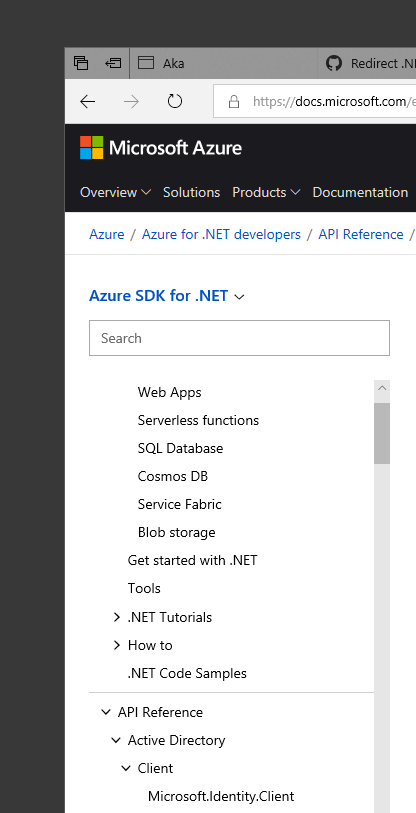Click Azure for .NET developers breadcrumb
Image resolution: width=416 pixels, height=813 pixels.
(x=221, y=234)
